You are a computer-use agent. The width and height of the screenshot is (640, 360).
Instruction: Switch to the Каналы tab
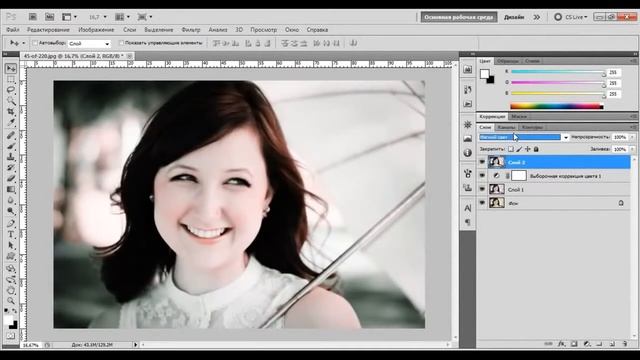click(506, 127)
